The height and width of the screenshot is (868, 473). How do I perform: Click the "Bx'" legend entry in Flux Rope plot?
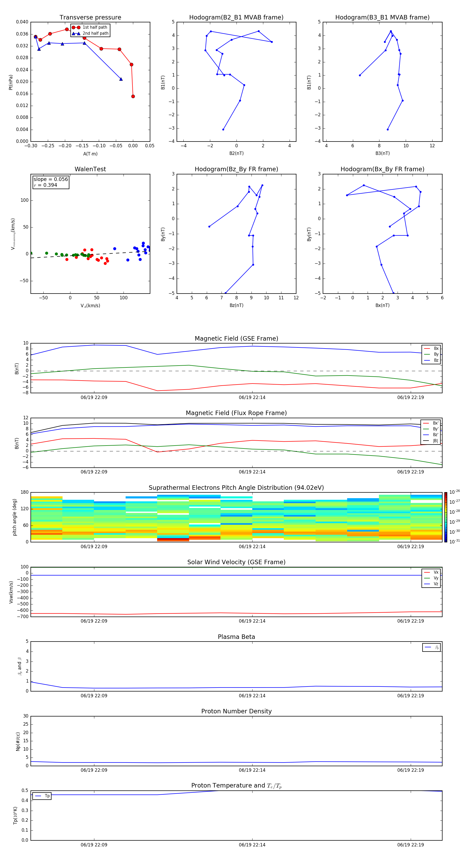point(431,423)
